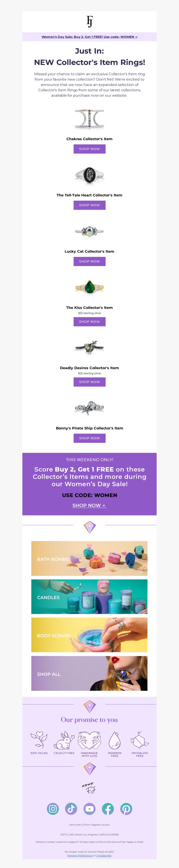The image size is (179, 868).
Task: Open the Candles category banner
Action: coord(89,597)
